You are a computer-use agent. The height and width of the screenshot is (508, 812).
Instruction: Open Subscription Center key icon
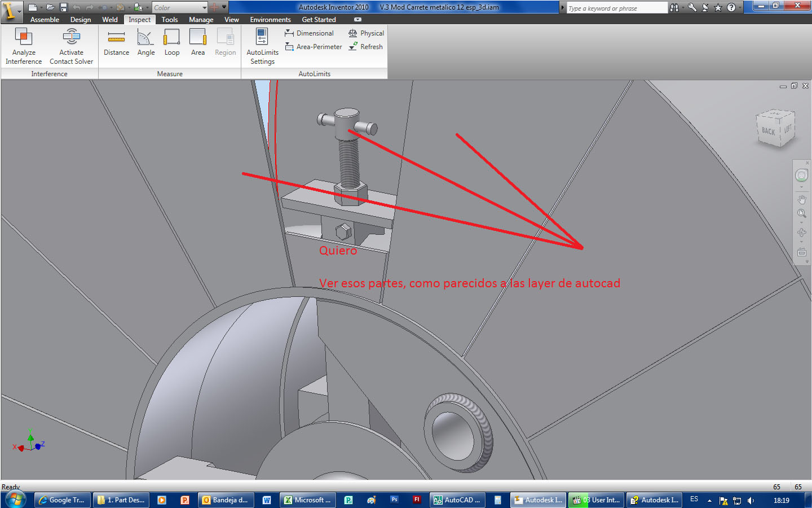692,7
